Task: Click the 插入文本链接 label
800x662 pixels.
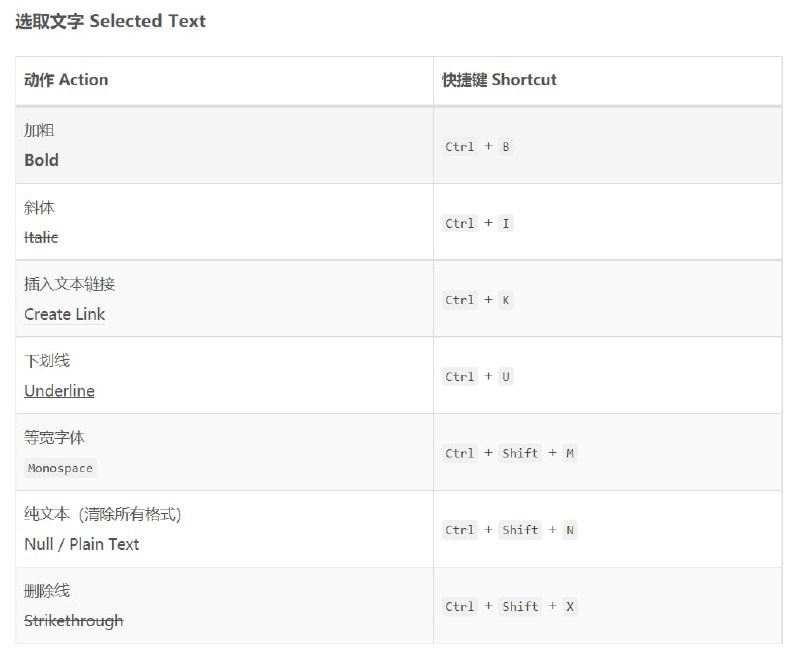Action: point(69,284)
